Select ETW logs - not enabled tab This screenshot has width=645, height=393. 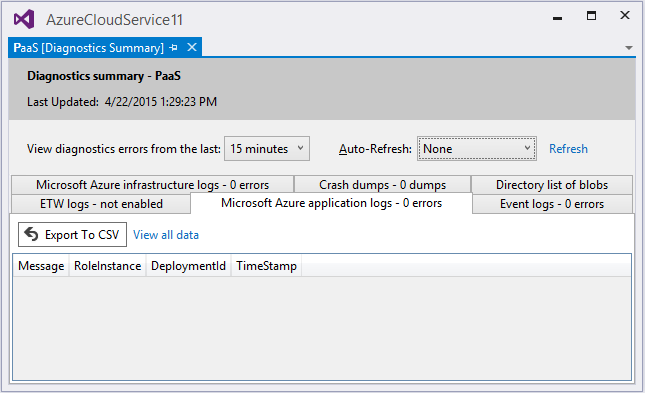pyautogui.click(x=101, y=204)
